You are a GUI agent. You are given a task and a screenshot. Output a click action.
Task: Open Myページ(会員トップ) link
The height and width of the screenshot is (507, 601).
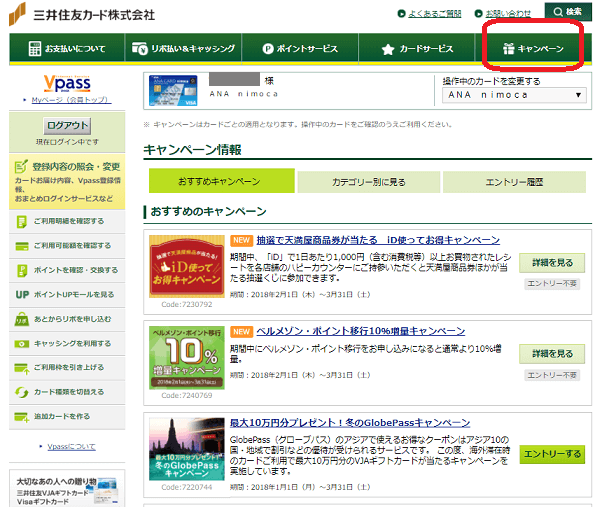click(71, 100)
